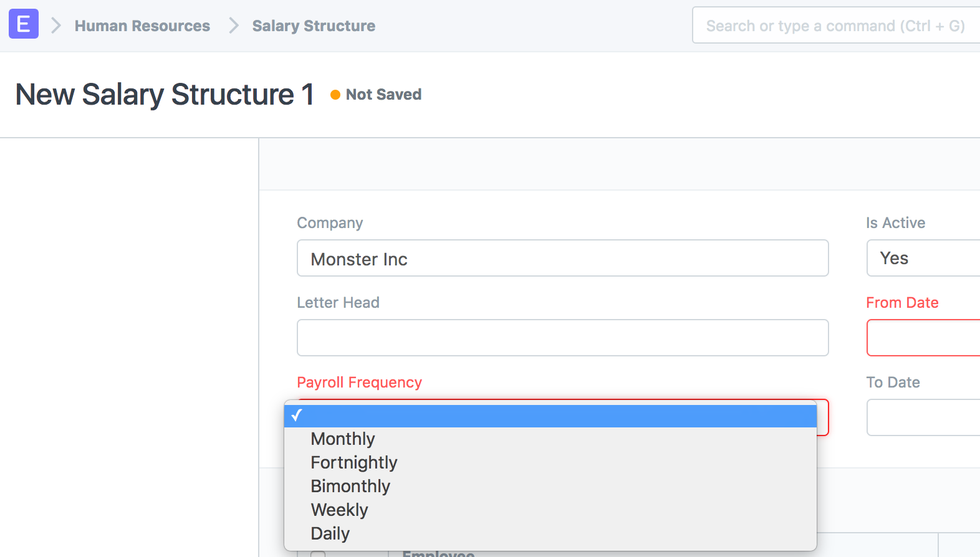The height and width of the screenshot is (557, 980).
Task: Select Monthly payroll frequency option
Action: [550, 439]
